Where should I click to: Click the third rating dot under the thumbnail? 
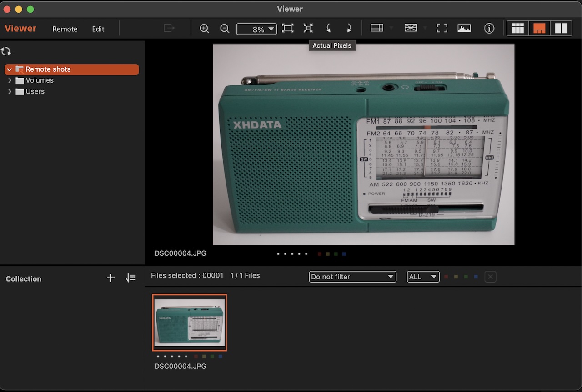[172, 357]
